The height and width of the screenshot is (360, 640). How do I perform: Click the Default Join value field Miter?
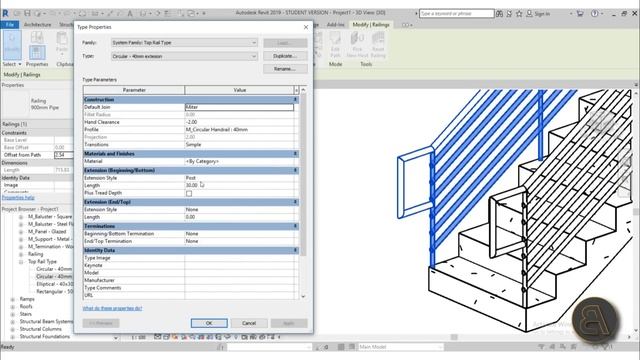239,107
